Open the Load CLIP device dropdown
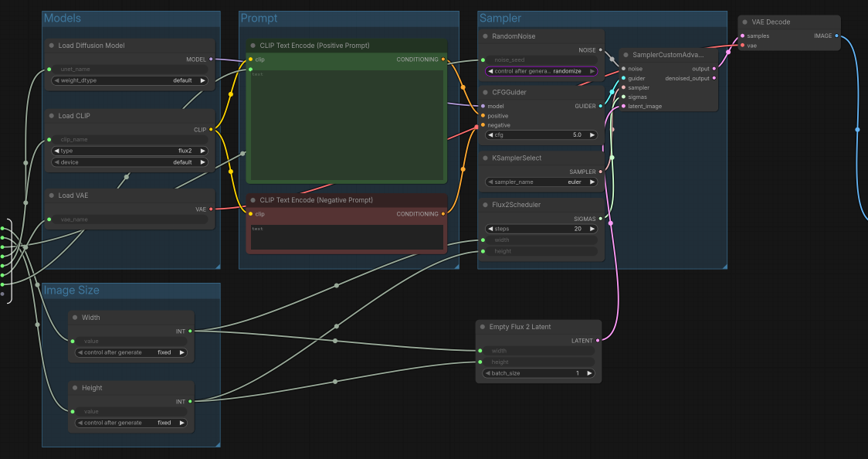This screenshot has width=868, height=459. click(x=130, y=162)
